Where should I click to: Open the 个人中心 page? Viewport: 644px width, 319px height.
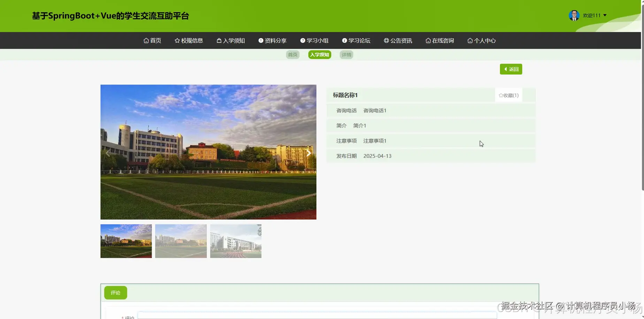(x=482, y=40)
